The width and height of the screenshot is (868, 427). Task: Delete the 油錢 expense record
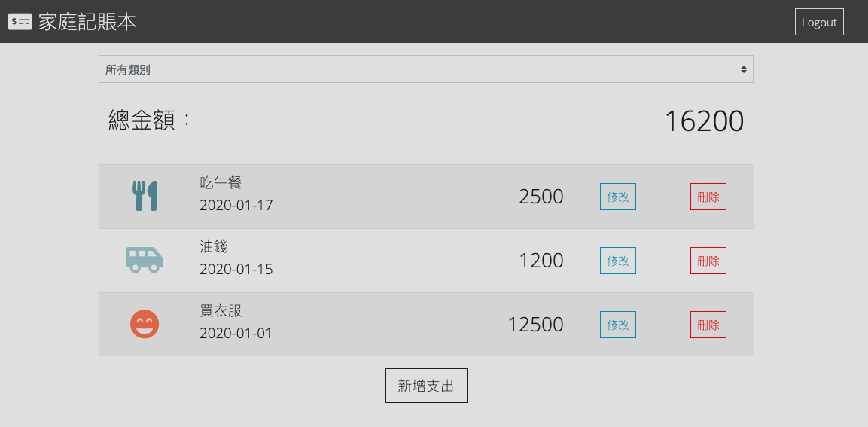point(708,261)
